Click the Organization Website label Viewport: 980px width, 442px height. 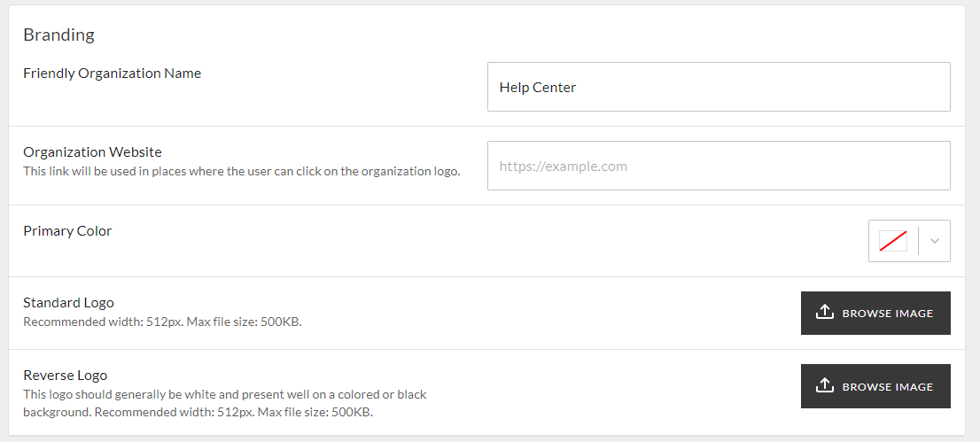point(92,152)
